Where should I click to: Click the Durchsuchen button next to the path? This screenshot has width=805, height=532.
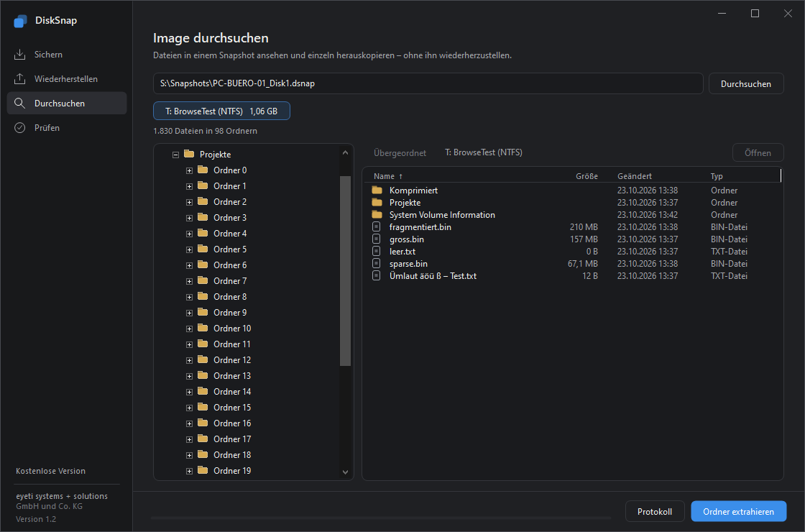[746, 83]
